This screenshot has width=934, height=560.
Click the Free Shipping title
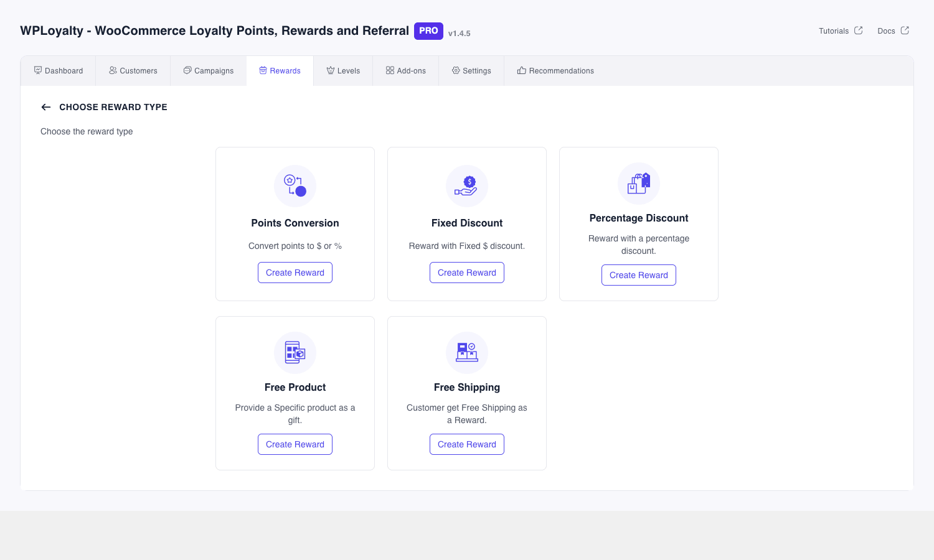[467, 387]
